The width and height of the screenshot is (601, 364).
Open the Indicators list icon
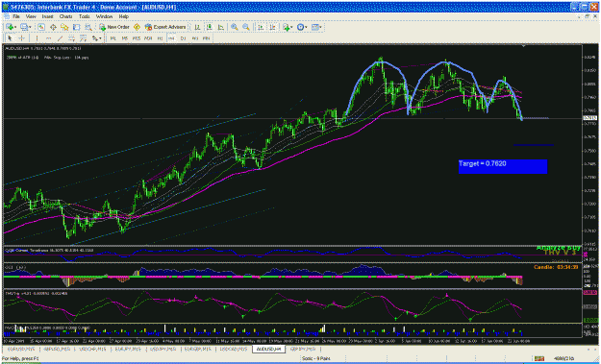[286, 27]
